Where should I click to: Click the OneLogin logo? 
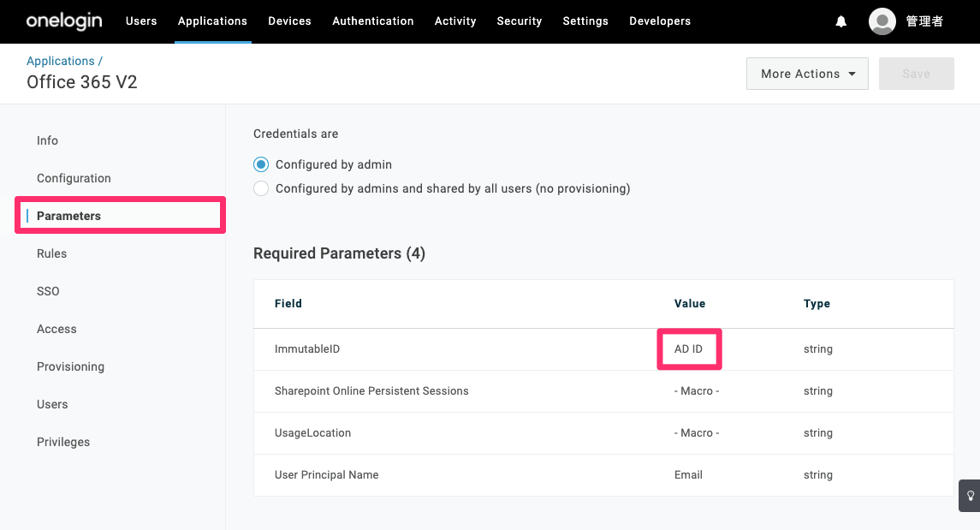point(63,21)
